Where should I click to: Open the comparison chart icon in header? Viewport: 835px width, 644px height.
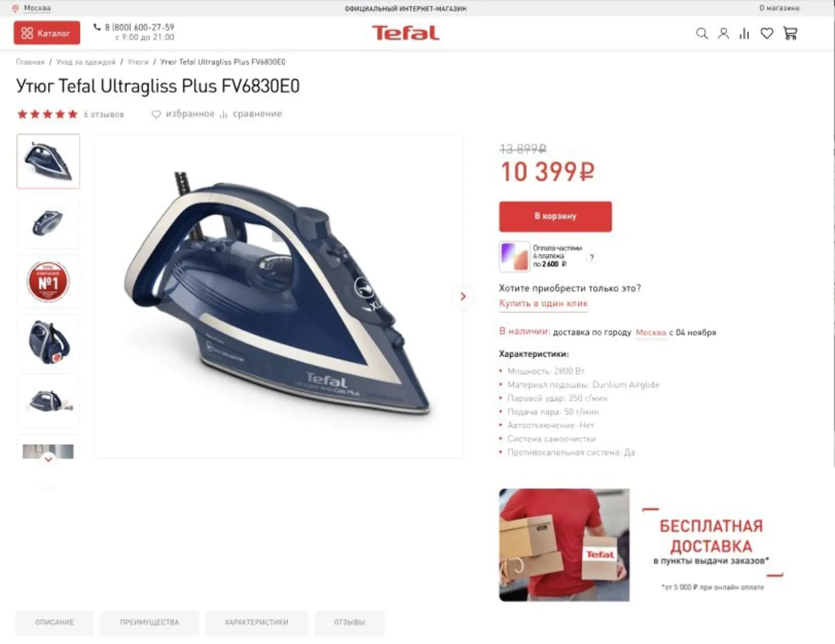tap(744, 33)
